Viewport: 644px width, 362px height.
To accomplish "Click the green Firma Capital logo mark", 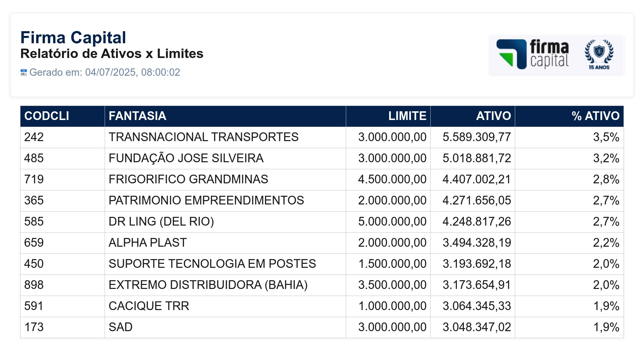I will click(511, 54).
